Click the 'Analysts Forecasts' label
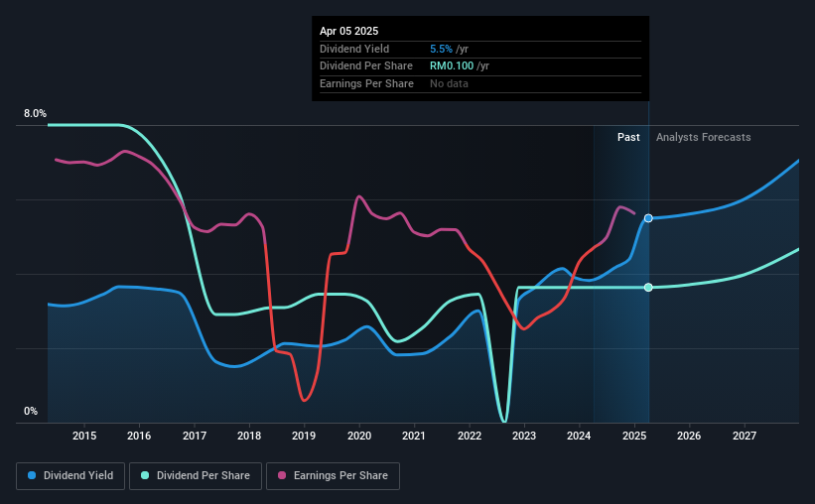This screenshot has width=815, height=504. [x=703, y=137]
